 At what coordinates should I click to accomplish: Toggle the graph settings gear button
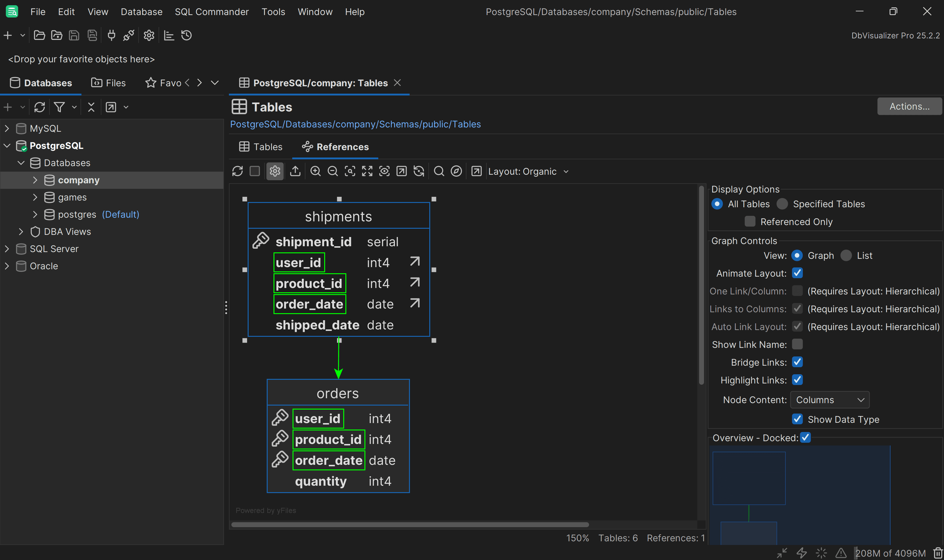click(x=275, y=171)
